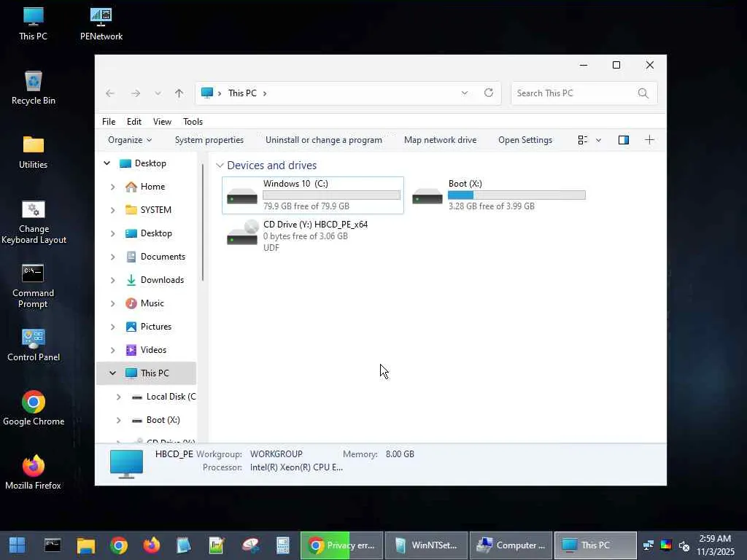Expand Local Disk (C tree node
Viewport: 747px width, 560px height.
[119, 397]
